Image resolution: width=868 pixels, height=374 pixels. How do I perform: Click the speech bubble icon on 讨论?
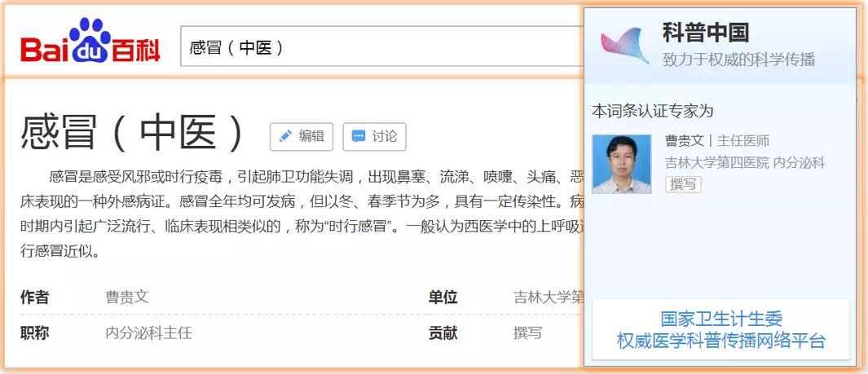359,136
